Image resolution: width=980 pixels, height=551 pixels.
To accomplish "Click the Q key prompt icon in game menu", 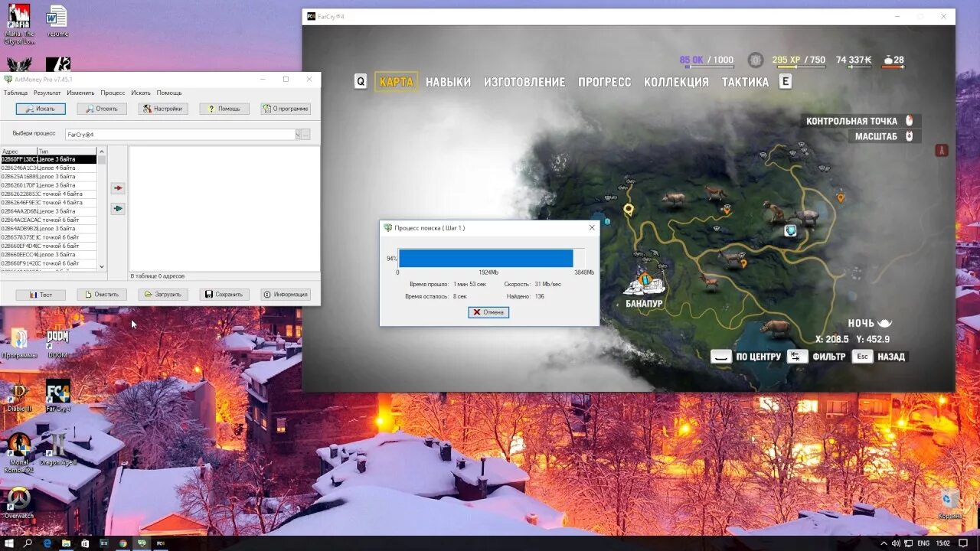I will [x=361, y=81].
